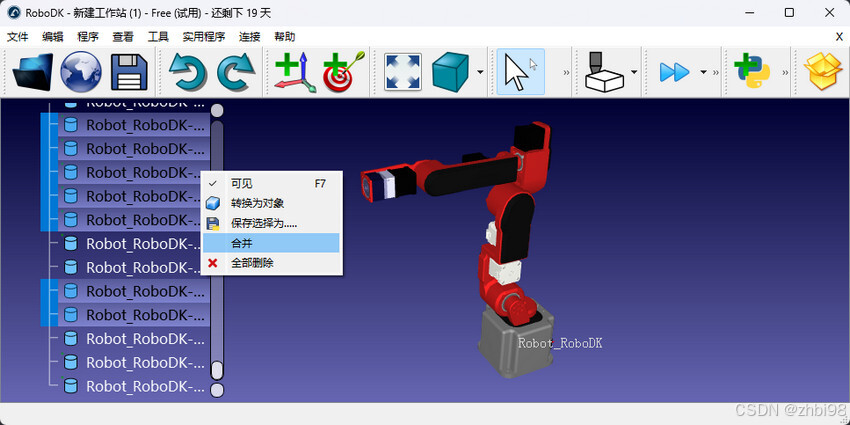
Task: Toggle the 可见 visibility option
Action: 271,184
